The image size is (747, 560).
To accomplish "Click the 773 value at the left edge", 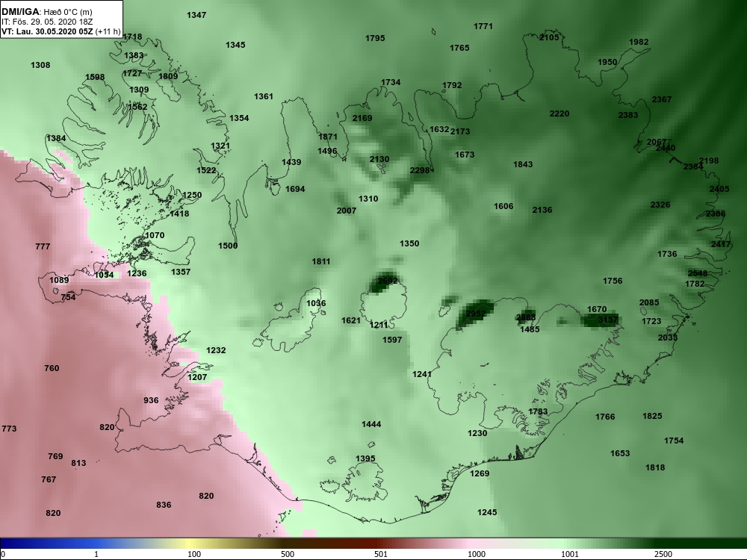I will coord(9,429).
